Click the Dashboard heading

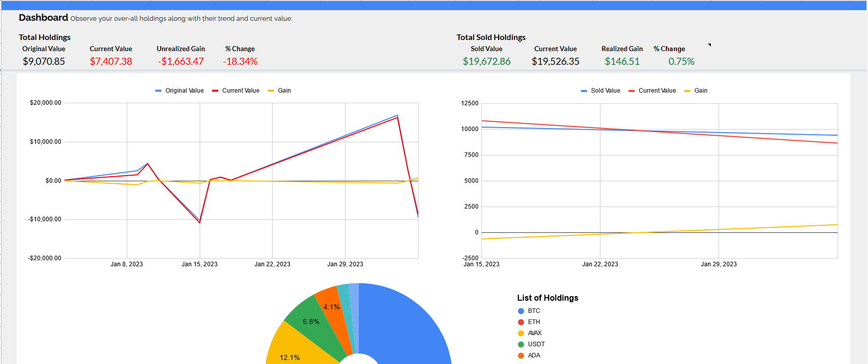[43, 18]
